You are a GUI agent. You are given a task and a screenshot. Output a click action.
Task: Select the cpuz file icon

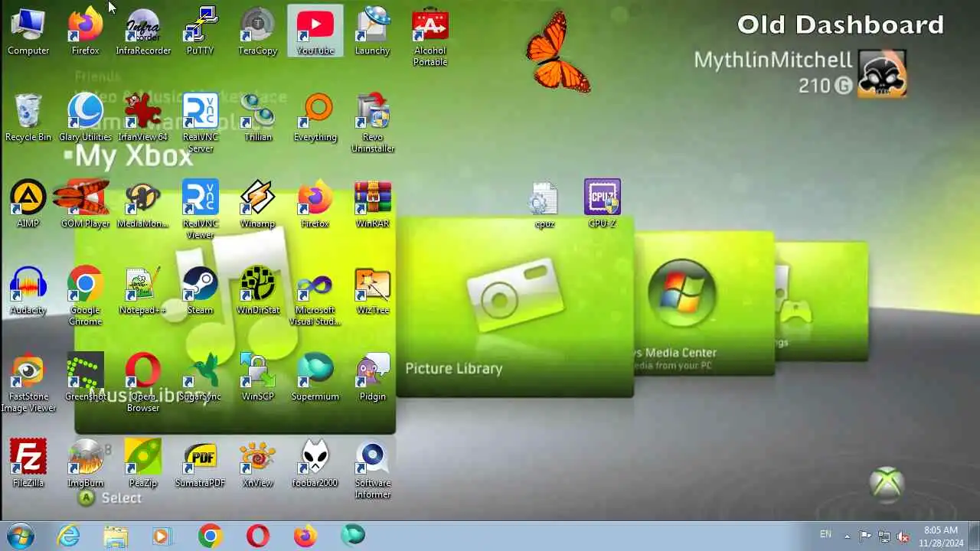point(544,204)
